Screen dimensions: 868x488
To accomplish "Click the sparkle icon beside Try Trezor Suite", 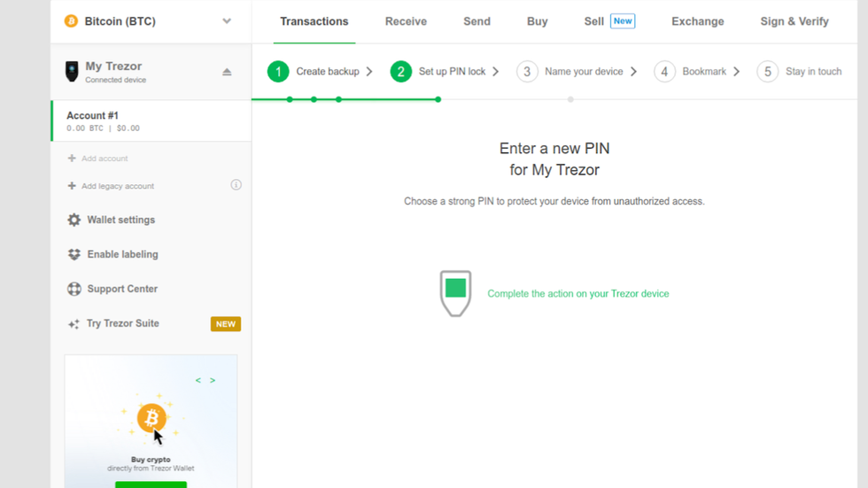I will (x=74, y=324).
